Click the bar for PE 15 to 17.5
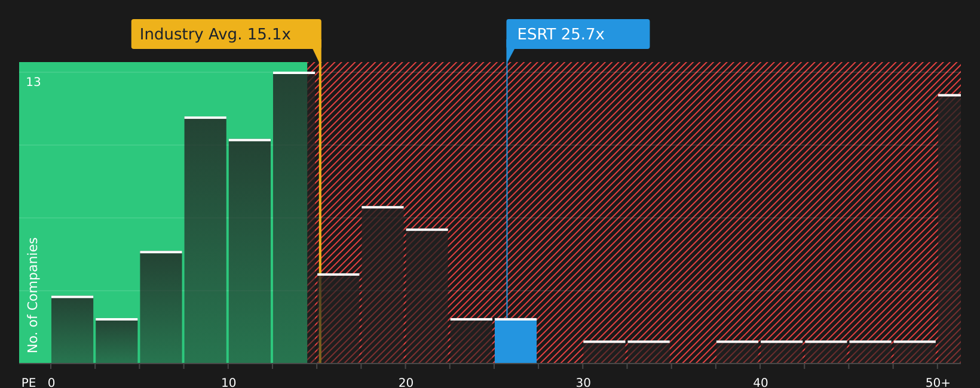 (x=338, y=318)
